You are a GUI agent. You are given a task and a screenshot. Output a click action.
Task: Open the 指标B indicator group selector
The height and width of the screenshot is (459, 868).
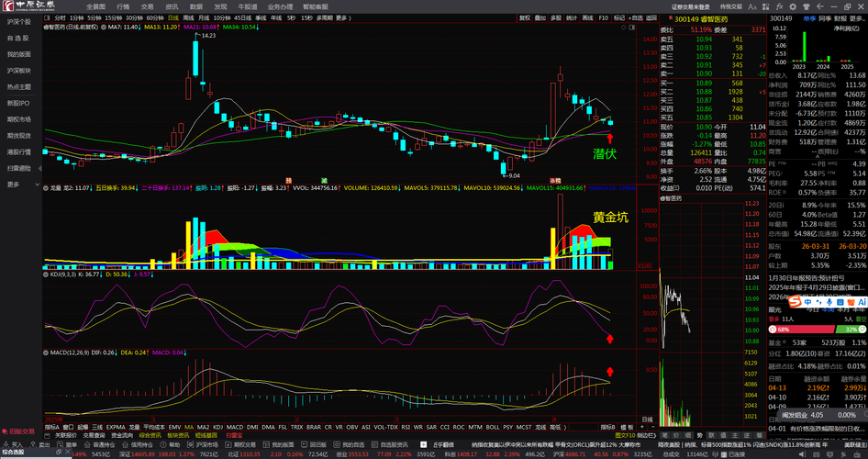[608, 427]
